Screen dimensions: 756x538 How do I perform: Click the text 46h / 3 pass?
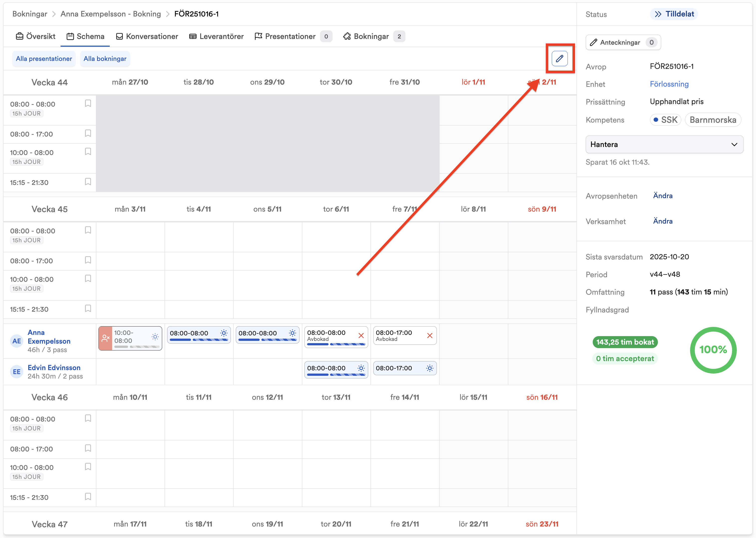pos(47,350)
